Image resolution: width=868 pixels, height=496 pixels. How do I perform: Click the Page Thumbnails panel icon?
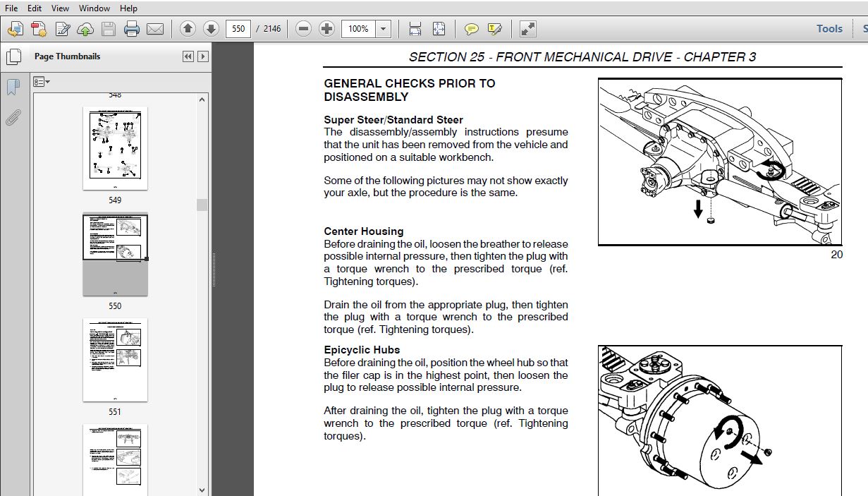13,56
